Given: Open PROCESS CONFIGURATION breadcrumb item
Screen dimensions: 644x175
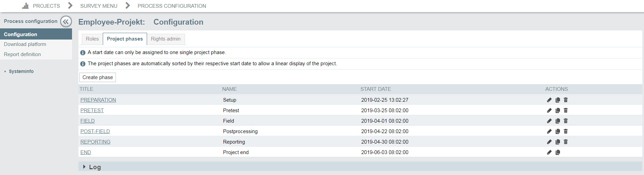Looking at the screenshot, I should click(172, 6).
